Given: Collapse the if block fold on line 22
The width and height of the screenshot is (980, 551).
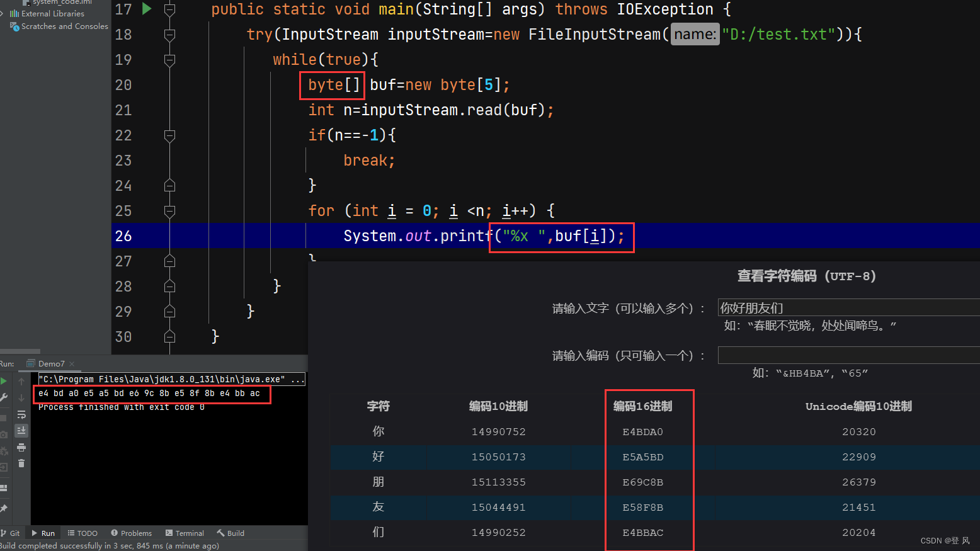Looking at the screenshot, I should (x=169, y=135).
